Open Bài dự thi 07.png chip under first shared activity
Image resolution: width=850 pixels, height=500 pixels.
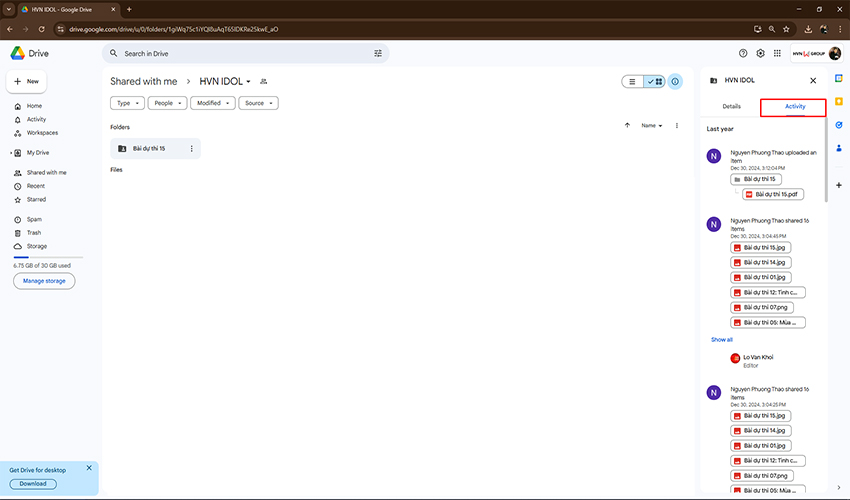(x=762, y=307)
